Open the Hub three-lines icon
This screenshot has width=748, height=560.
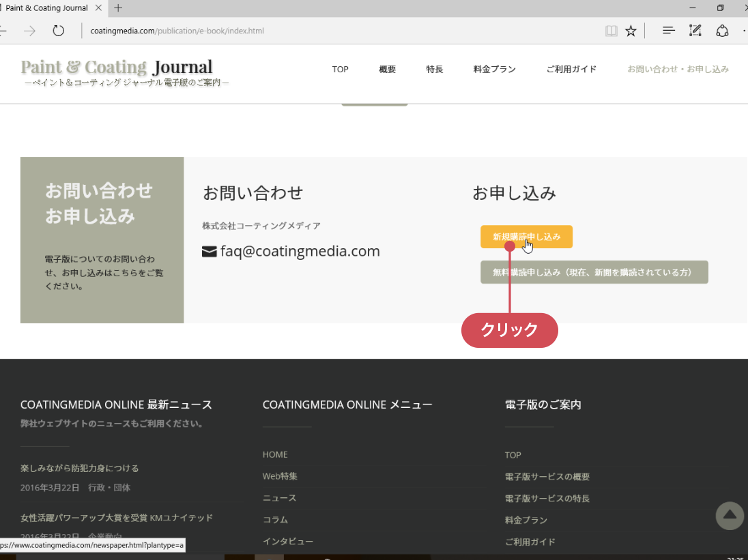point(669,31)
